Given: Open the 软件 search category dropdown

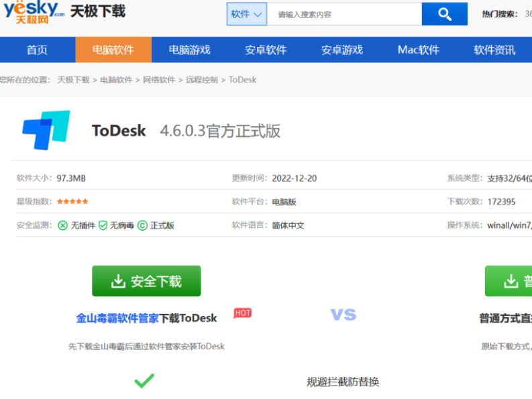Looking at the screenshot, I should 247,14.
